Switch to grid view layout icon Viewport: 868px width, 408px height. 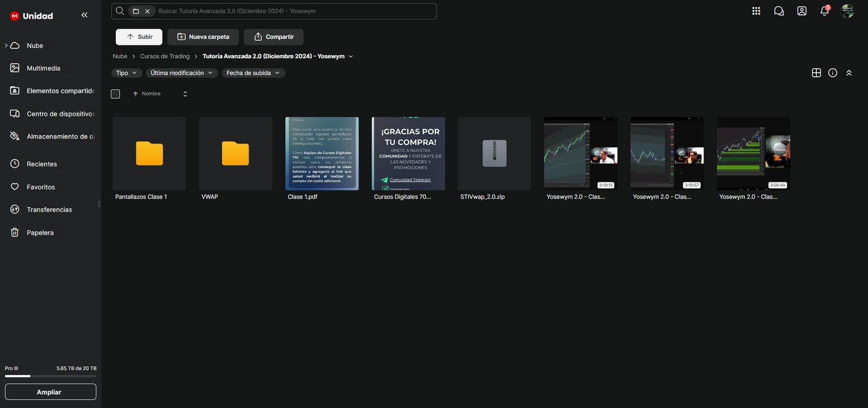pos(816,73)
